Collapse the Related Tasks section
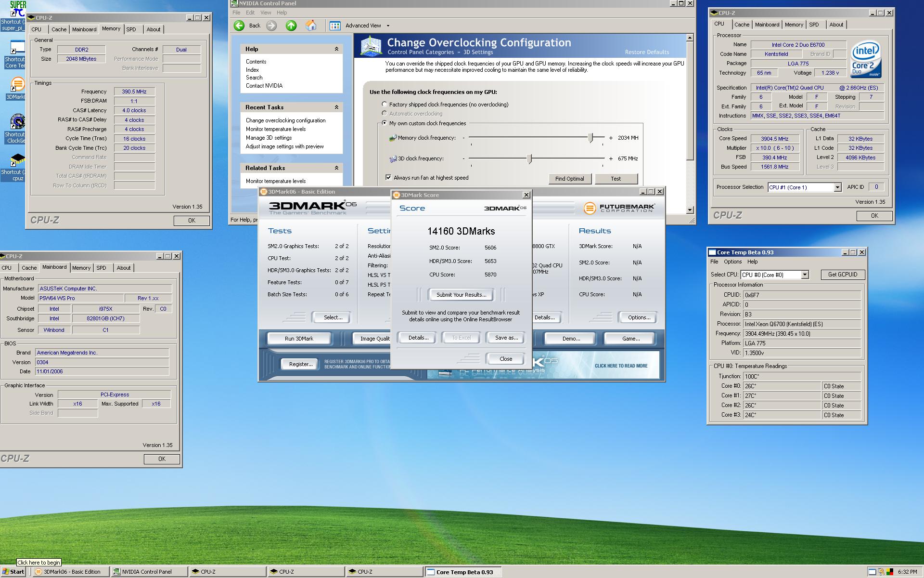Viewport: 924px width, 578px height. pyautogui.click(x=336, y=168)
